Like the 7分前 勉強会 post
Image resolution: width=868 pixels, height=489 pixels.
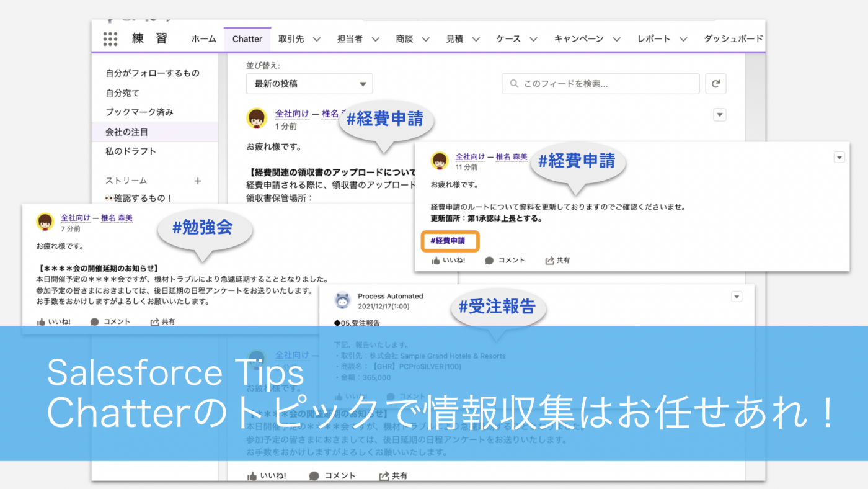tap(54, 321)
